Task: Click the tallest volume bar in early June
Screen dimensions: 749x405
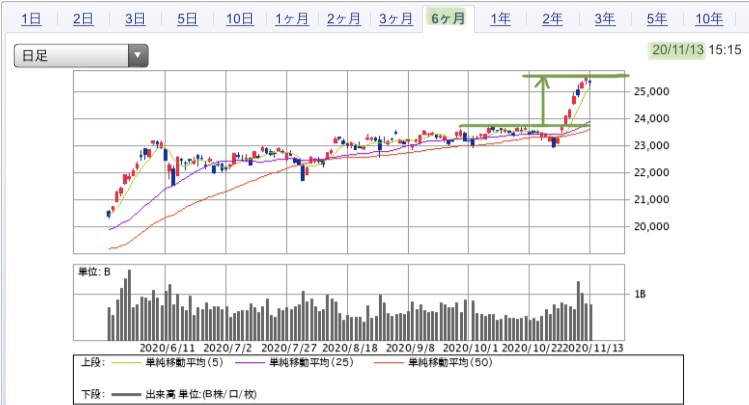Action: tap(129, 305)
